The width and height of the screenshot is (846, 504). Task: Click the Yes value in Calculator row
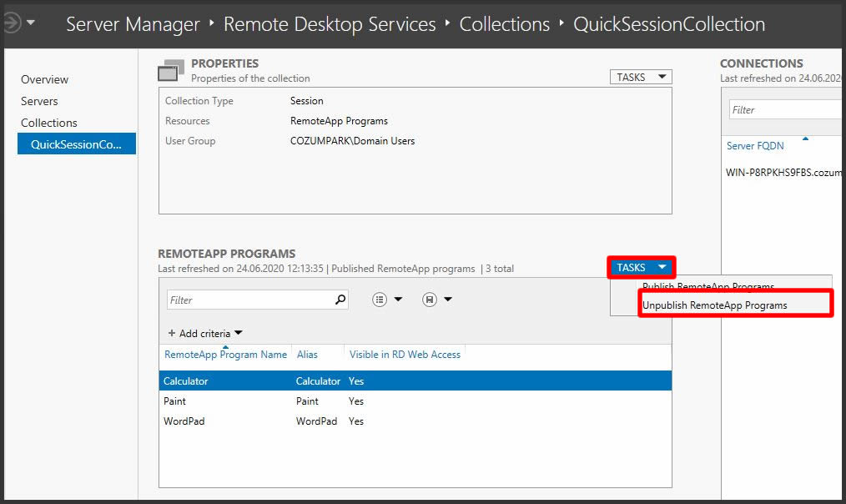[356, 381]
